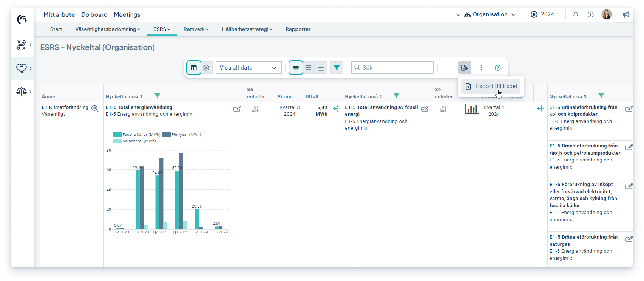Filter the Nyckeltal nivå 3 column
Viewport: 644px width, 281px height.
tap(601, 96)
